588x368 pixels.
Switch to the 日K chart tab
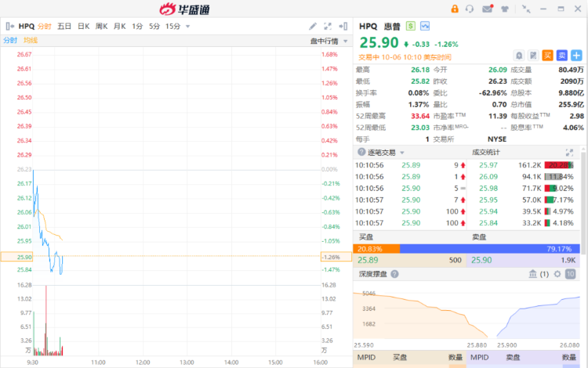(x=82, y=26)
